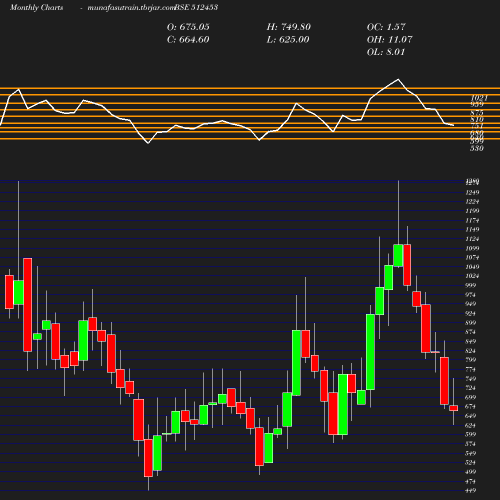Click the close value "C: 664.60"
This screenshot has height=500, width=500.
[x=188, y=40]
